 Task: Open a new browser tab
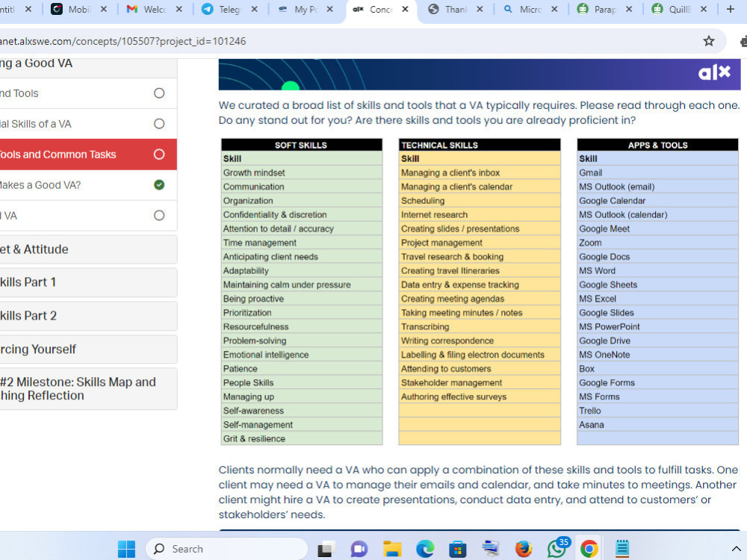click(731, 9)
